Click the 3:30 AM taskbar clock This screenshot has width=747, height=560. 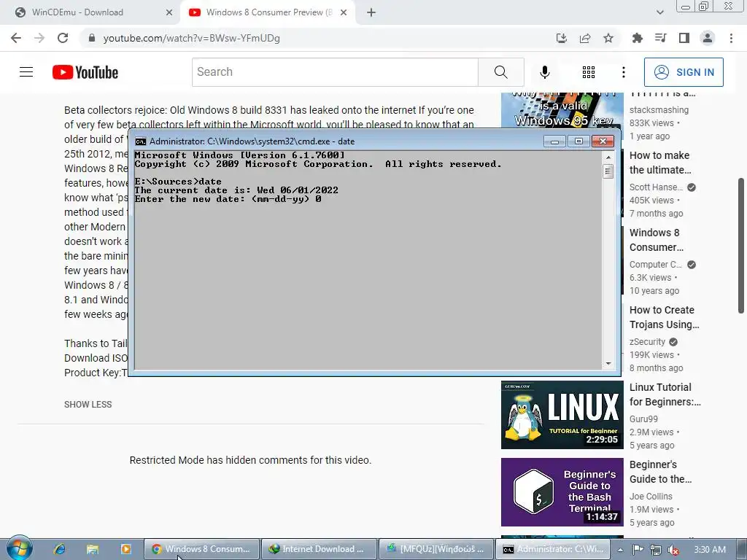coord(710,550)
